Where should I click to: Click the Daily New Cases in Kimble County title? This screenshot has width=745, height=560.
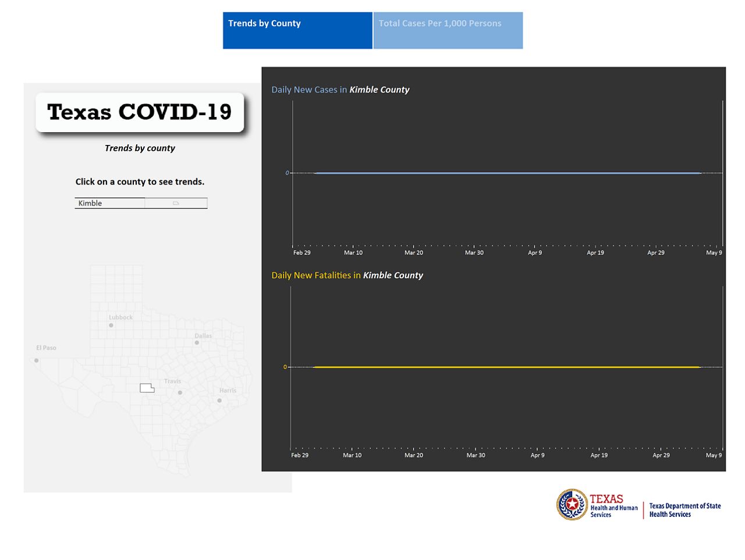(x=340, y=90)
